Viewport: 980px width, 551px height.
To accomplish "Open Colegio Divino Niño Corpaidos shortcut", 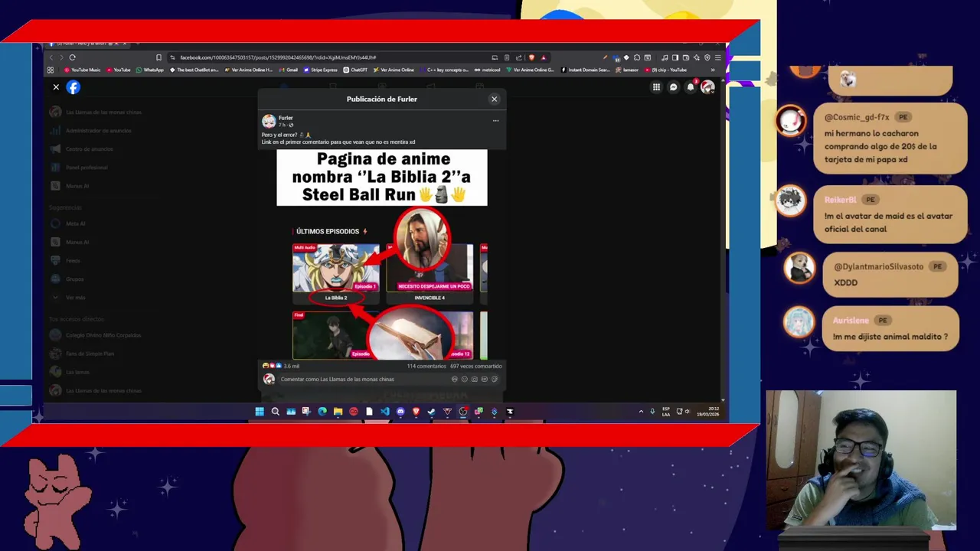I will 96,335.
